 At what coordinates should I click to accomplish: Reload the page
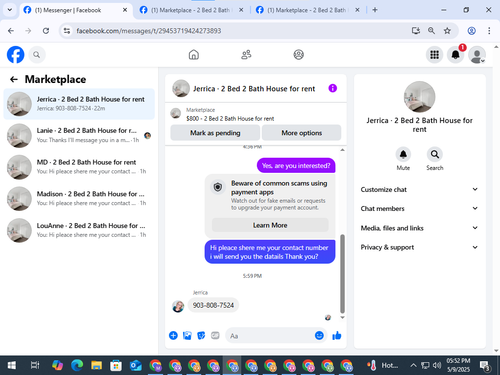point(46,31)
